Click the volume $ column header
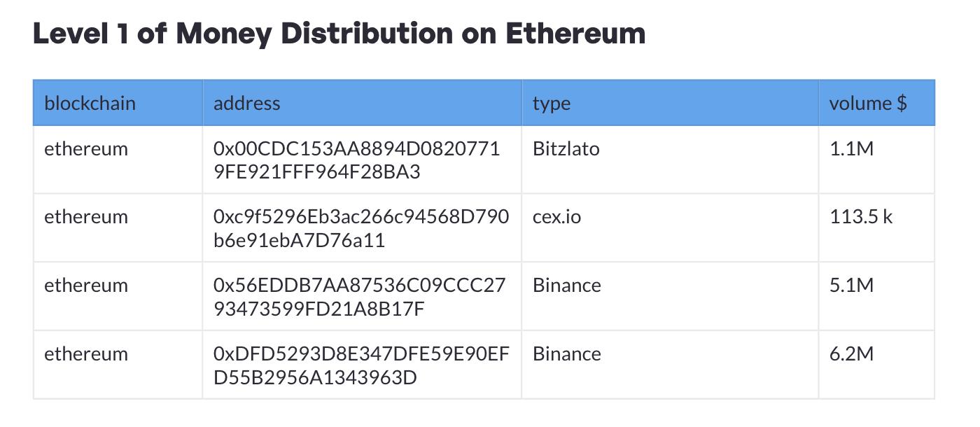Image resolution: width=980 pixels, height=427 pixels. click(x=867, y=103)
